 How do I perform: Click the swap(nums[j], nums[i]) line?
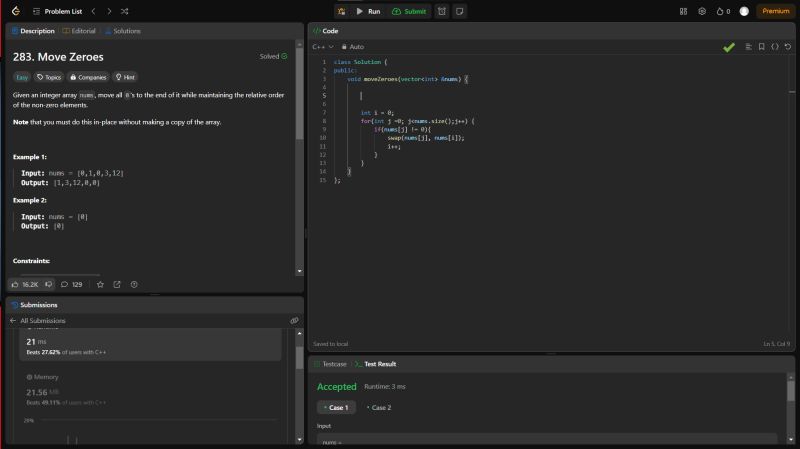tap(426, 138)
